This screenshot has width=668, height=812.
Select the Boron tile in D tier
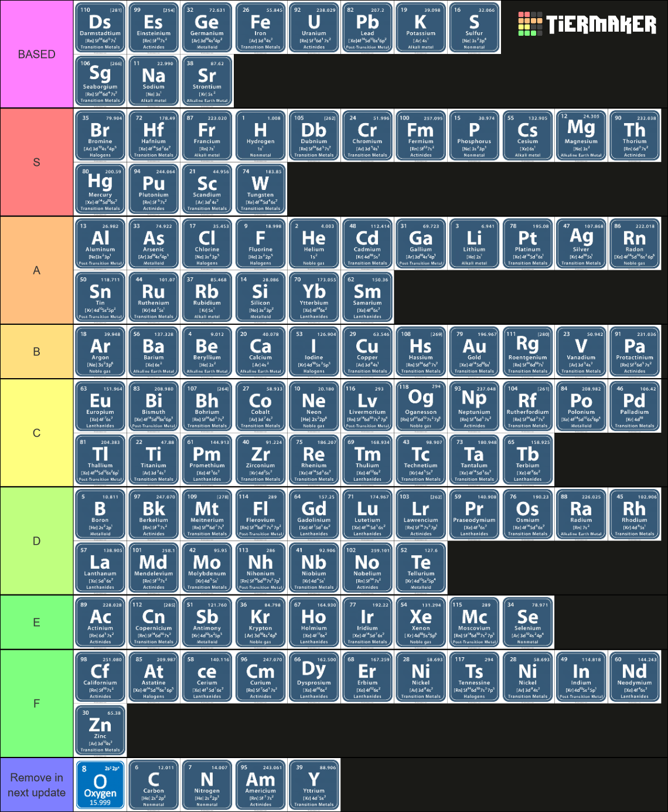point(100,514)
